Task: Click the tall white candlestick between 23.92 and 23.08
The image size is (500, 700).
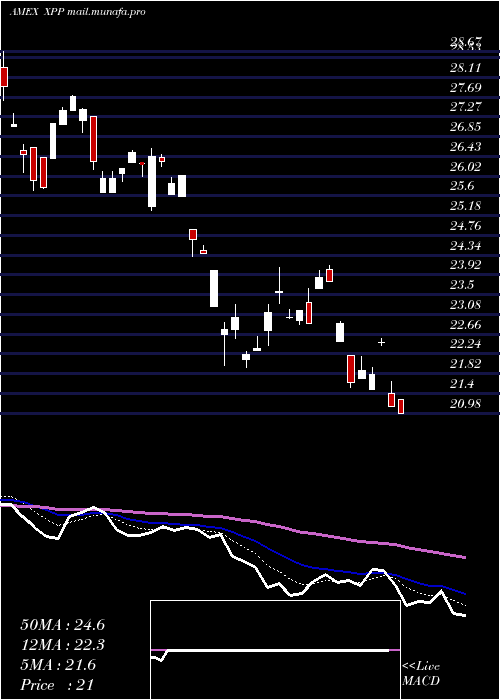Action: (x=214, y=288)
